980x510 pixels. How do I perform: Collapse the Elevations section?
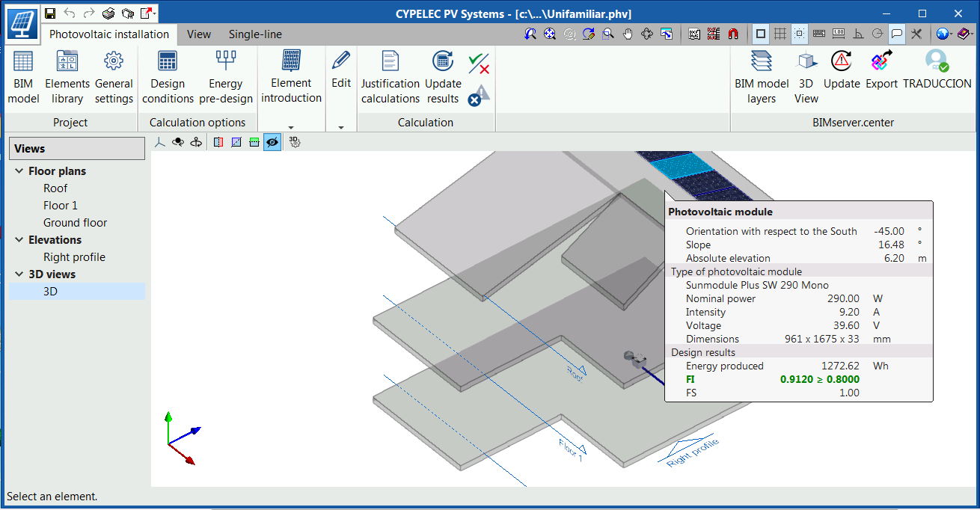(x=18, y=239)
